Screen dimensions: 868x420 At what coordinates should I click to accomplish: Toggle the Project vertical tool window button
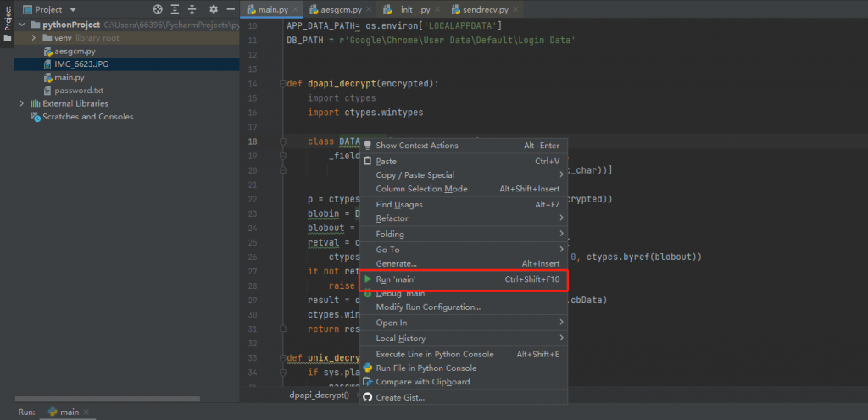point(7,21)
